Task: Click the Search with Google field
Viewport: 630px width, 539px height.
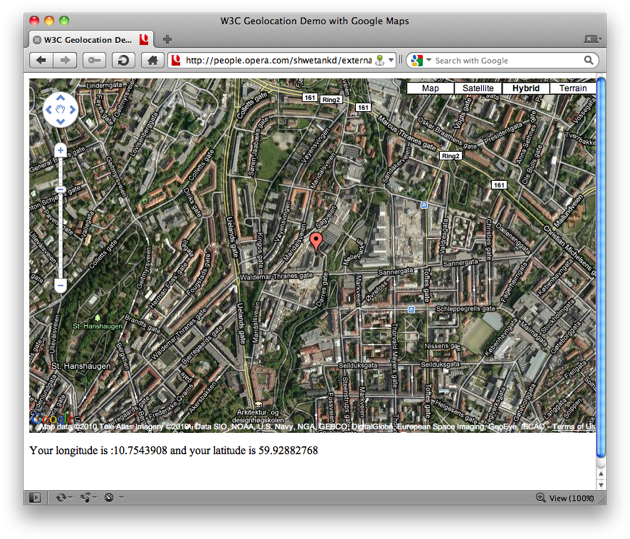Action: click(507, 61)
